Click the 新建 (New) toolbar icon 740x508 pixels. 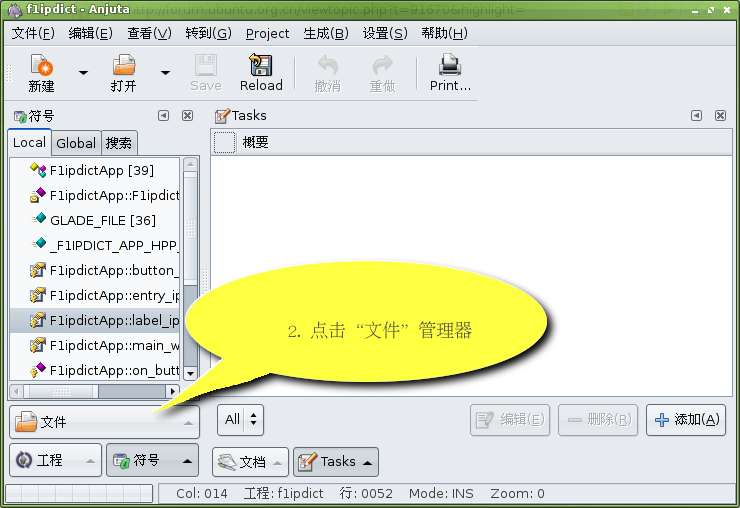[42, 73]
